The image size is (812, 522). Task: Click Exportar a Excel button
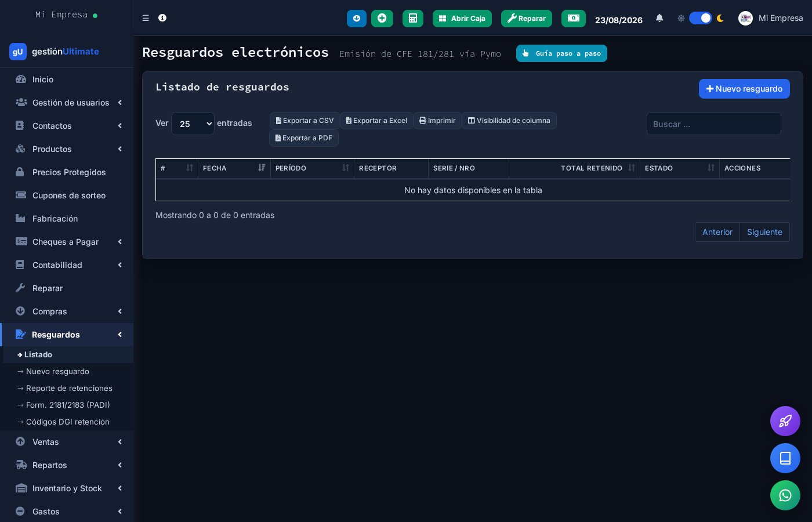point(376,121)
